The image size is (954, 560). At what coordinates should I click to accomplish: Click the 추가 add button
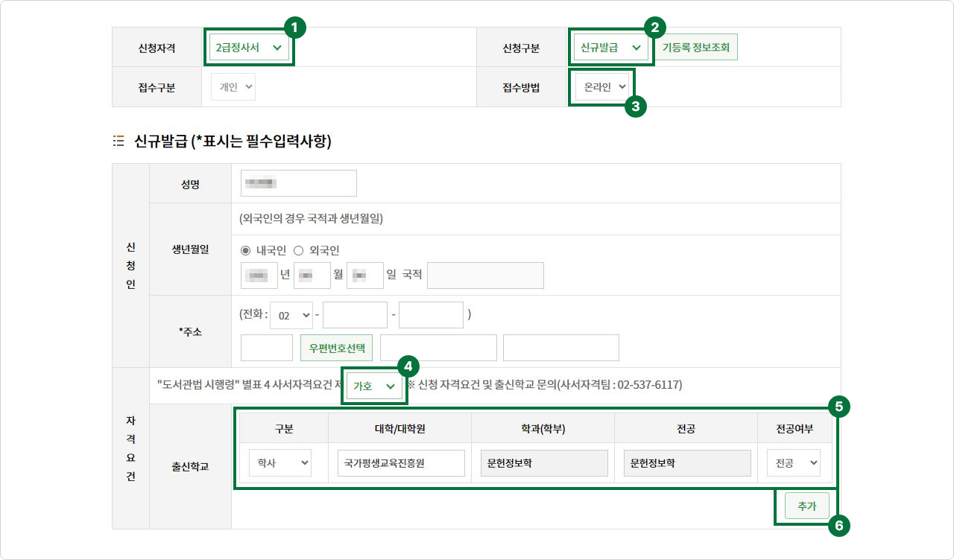[807, 506]
